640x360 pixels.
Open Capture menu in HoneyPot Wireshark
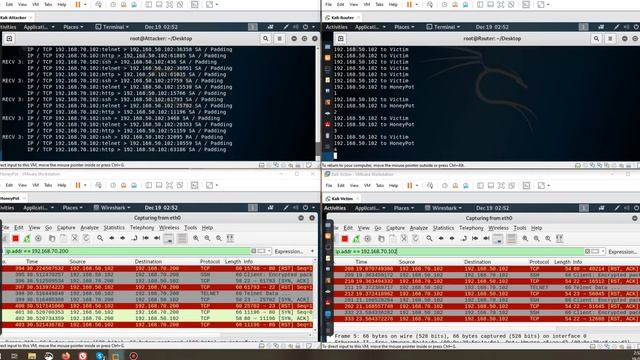[66, 227]
